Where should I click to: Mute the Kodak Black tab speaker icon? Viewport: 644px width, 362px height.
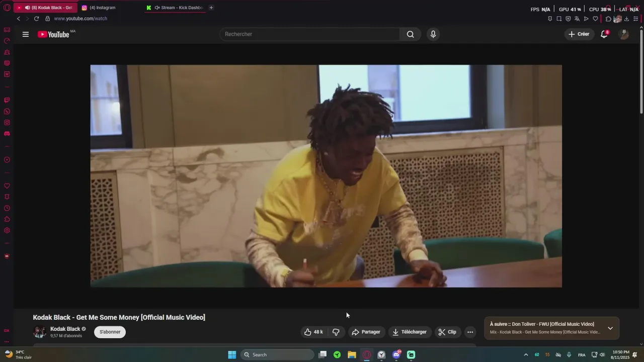point(27,8)
